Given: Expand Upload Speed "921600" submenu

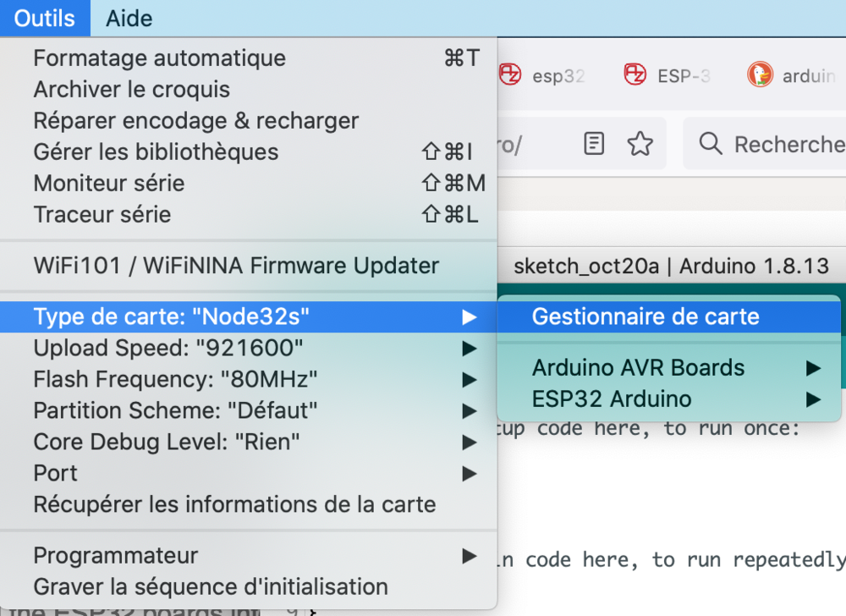Looking at the screenshot, I should (x=248, y=348).
